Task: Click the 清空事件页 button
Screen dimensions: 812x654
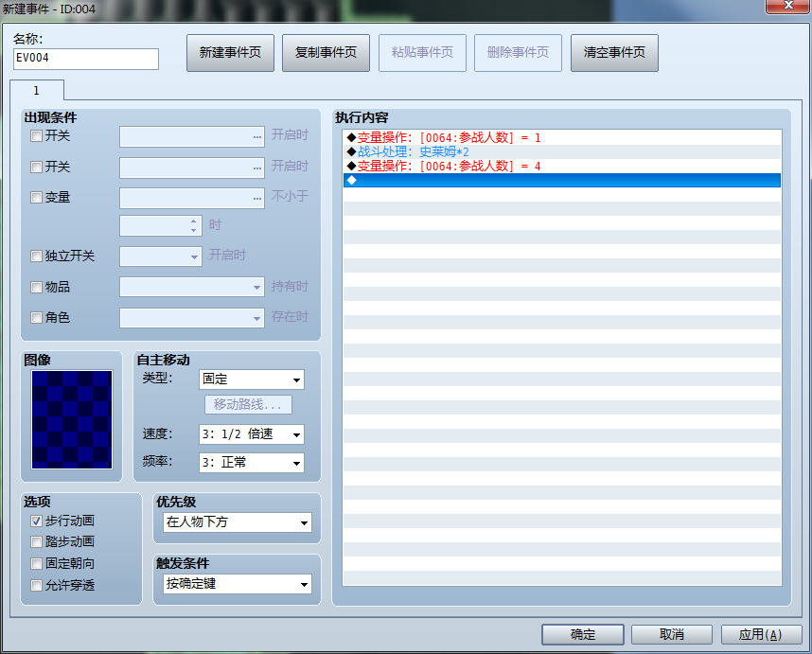Action: pos(614,53)
